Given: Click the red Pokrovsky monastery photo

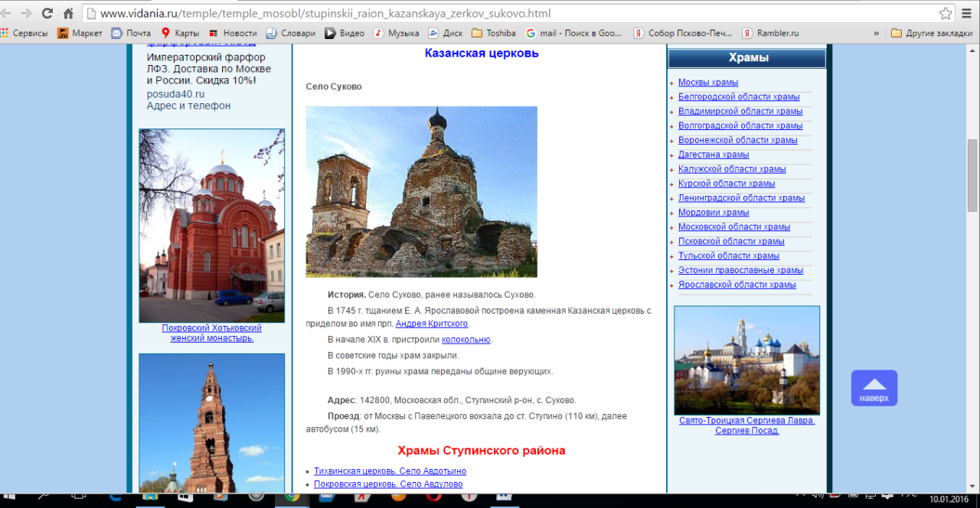Looking at the screenshot, I should (x=211, y=226).
